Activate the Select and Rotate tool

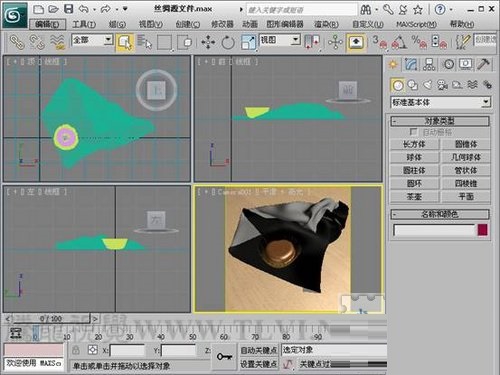coord(228,42)
